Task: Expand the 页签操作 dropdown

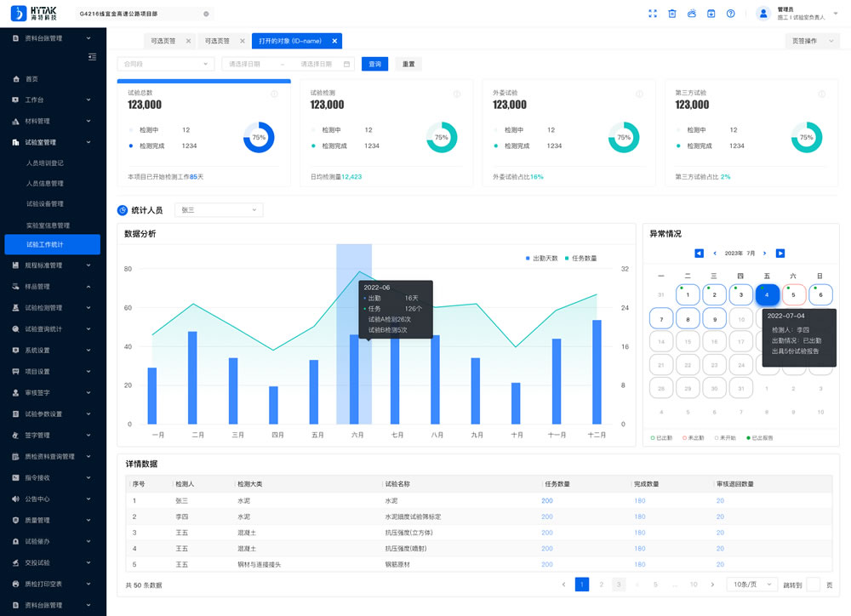Action: pos(812,41)
